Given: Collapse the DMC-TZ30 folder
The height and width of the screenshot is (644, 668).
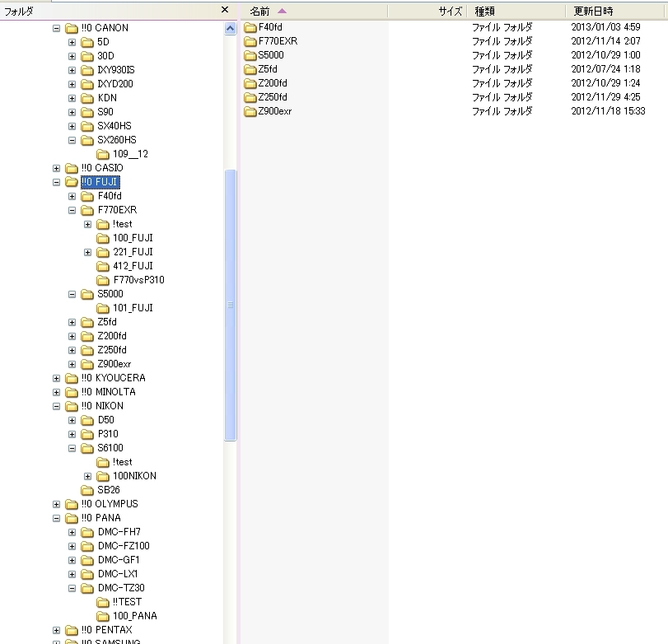Looking at the screenshot, I should tap(72, 589).
